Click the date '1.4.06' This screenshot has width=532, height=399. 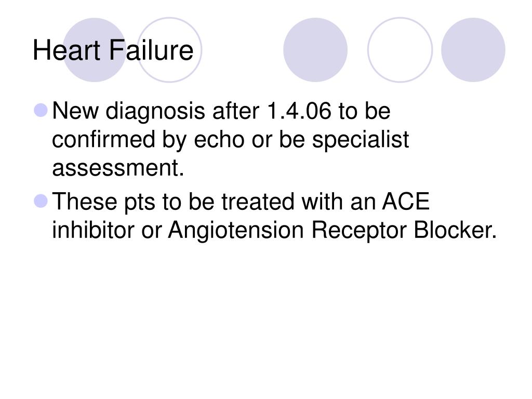pos(299,111)
